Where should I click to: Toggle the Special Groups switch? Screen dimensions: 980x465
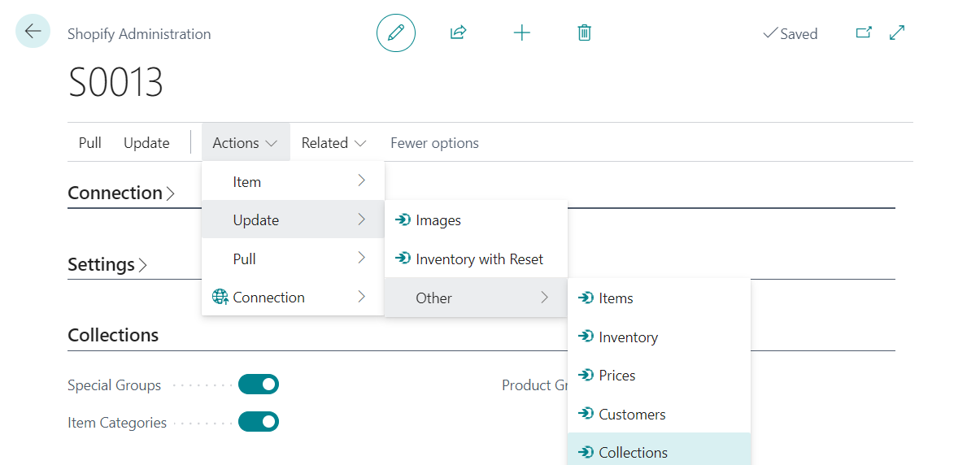259,385
